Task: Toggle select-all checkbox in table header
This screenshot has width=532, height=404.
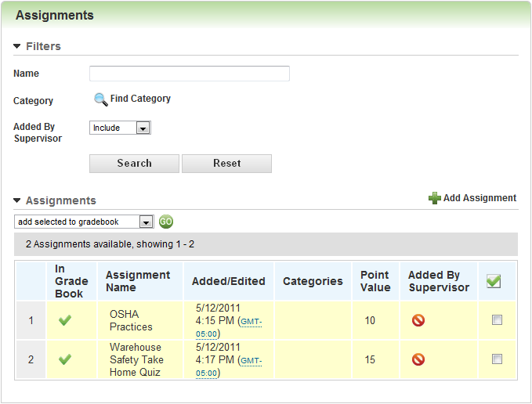Action: [494, 281]
